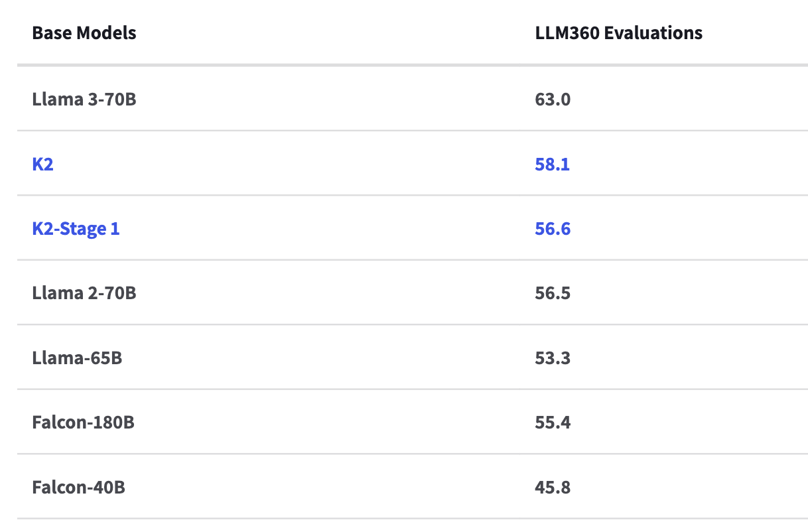Screen dimensions: 808x532
Task: Click the Base Models column header
Action: point(84,33)
